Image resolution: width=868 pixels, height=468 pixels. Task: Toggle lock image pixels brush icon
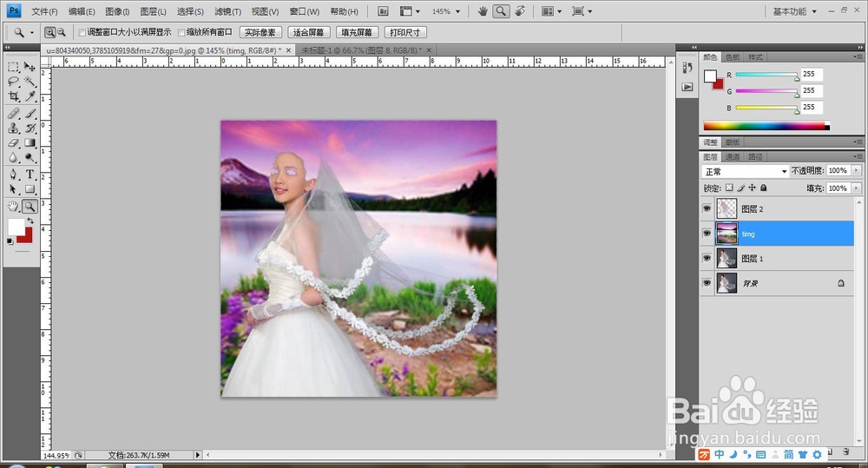[x=740, y=188]
